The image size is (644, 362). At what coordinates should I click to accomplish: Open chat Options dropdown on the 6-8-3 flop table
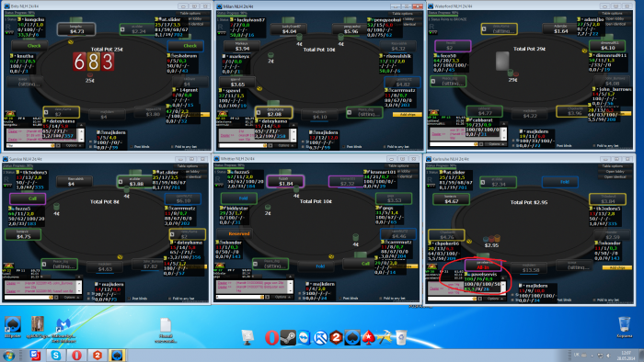click(x=73, y=145)
